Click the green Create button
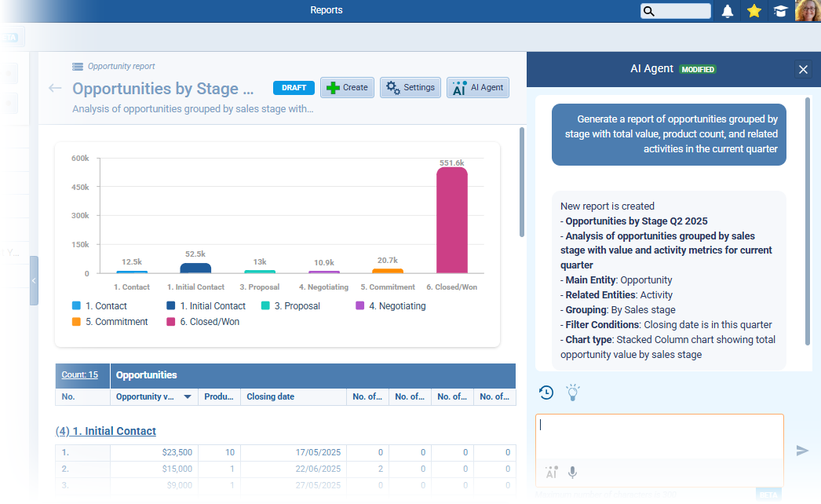 click(347, 88)
